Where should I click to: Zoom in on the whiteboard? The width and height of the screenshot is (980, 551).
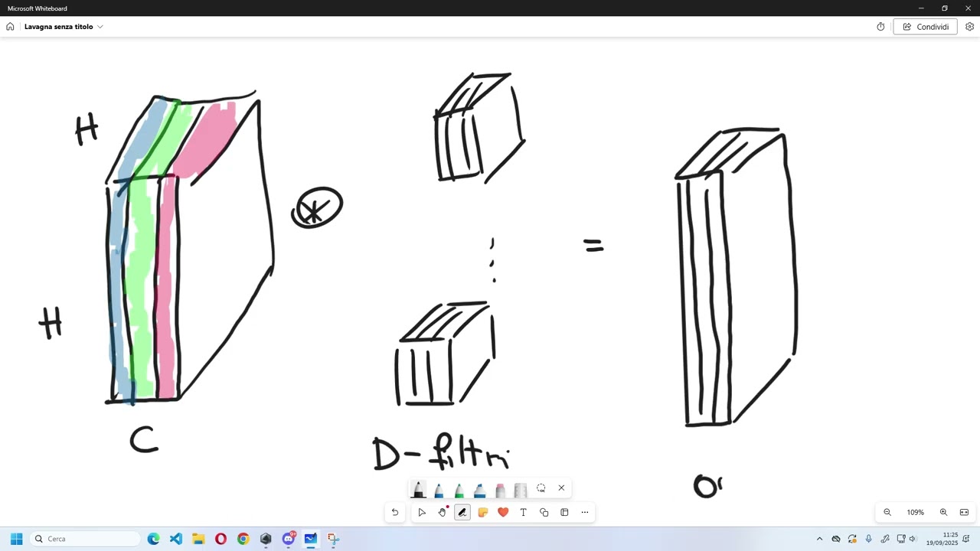pyautogui.click(x=943, y=513)
